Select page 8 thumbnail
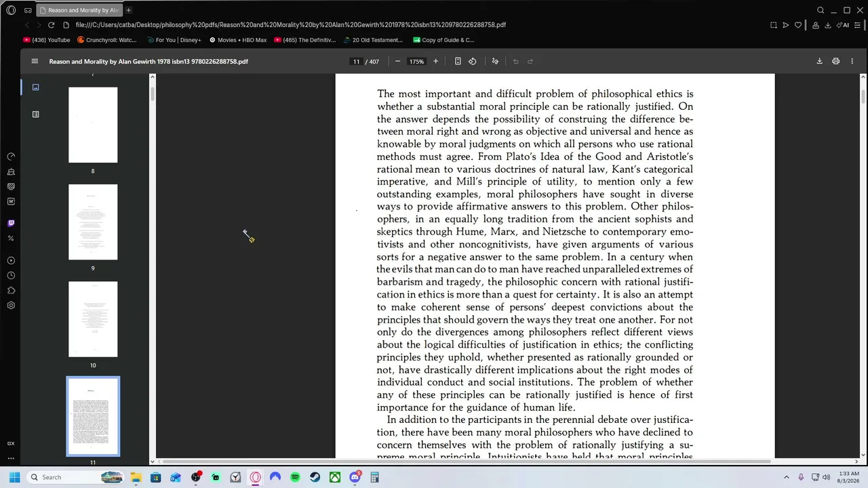This screenshot has width=868, height=488. (x=93, y=125)
